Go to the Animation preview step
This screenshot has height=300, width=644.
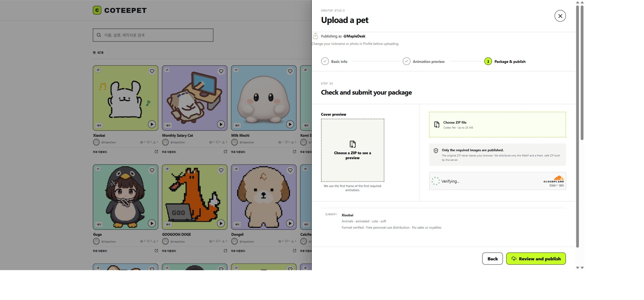[423, 62]
